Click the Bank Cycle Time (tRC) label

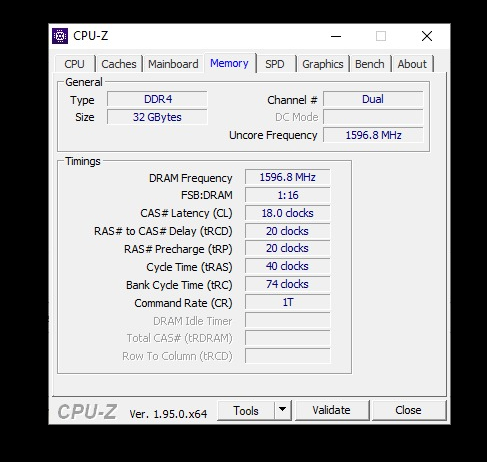tap(179, 285)
